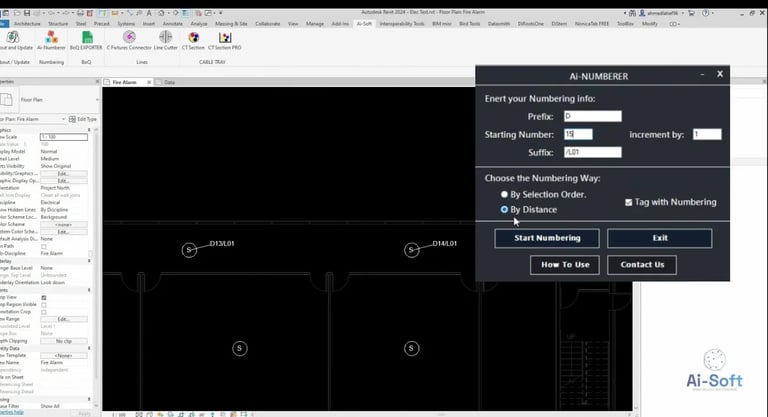Screen dimensions: 768x417
Task: Click Edit button for Visibility/Graphics overrides
Action: (x=64, y=173)
